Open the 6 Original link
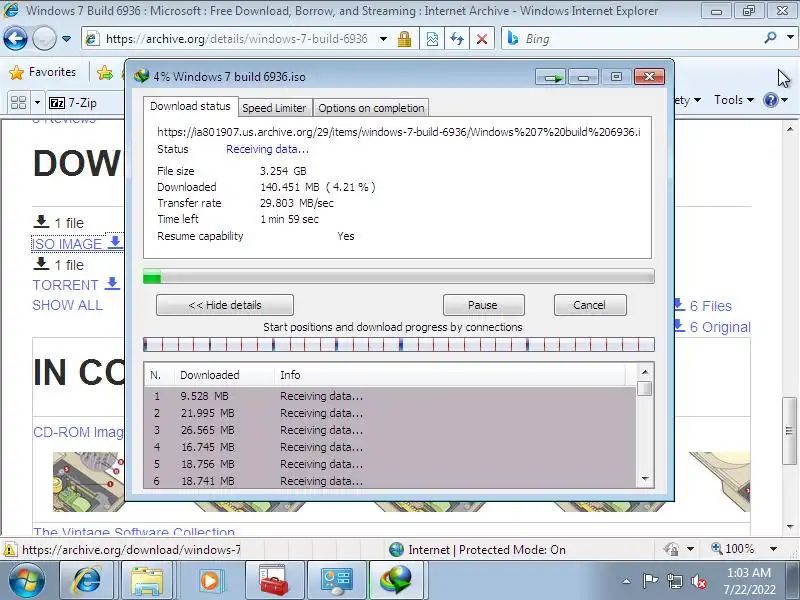Screen dimensions: 800x600 (x=713, y=327)
